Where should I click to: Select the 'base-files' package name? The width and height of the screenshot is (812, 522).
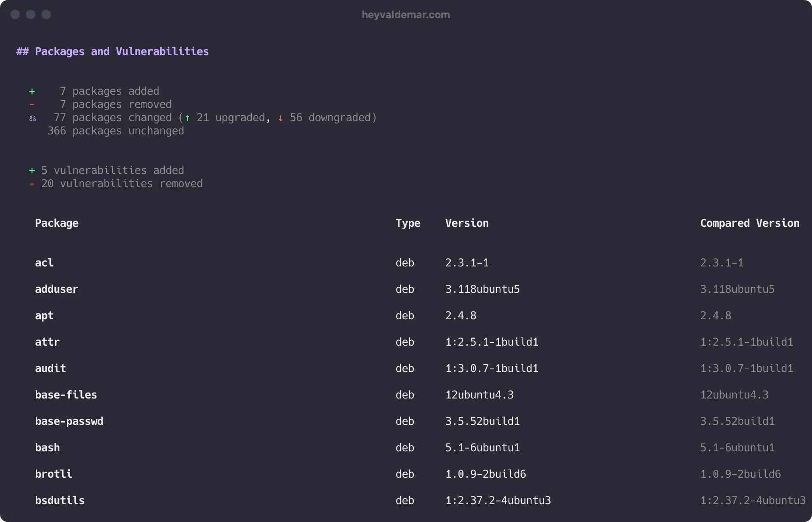pos(66,395)
